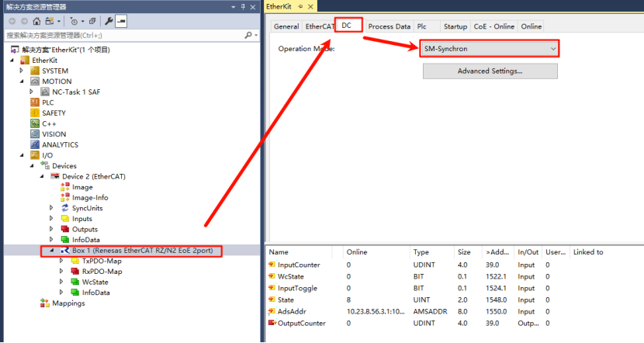
Task: Select the SAFETY node icon
Action: [35, 113]
